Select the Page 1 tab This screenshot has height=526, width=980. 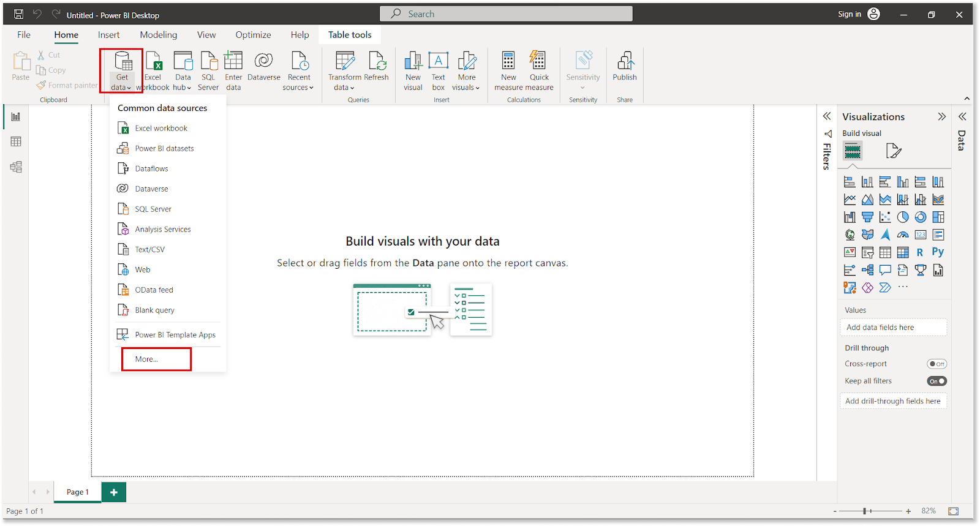78,492
